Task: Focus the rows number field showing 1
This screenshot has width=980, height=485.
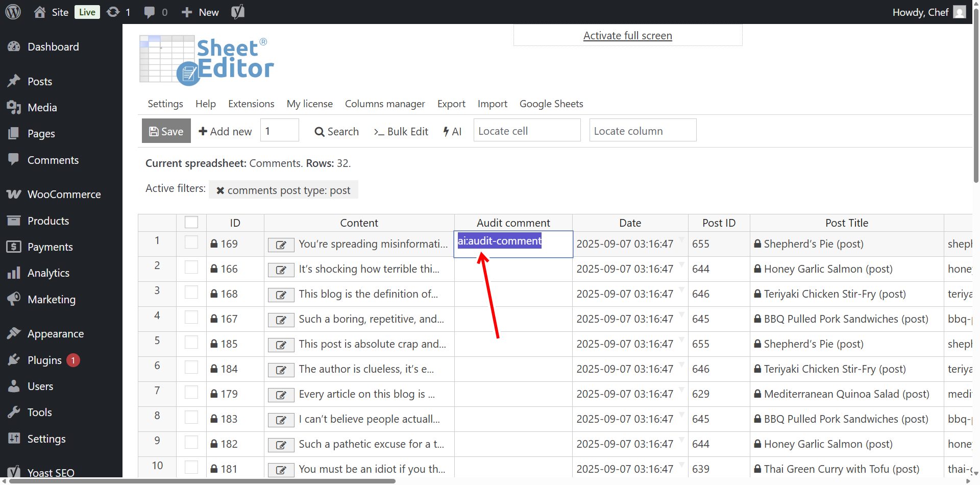Action: click(280, 131)
